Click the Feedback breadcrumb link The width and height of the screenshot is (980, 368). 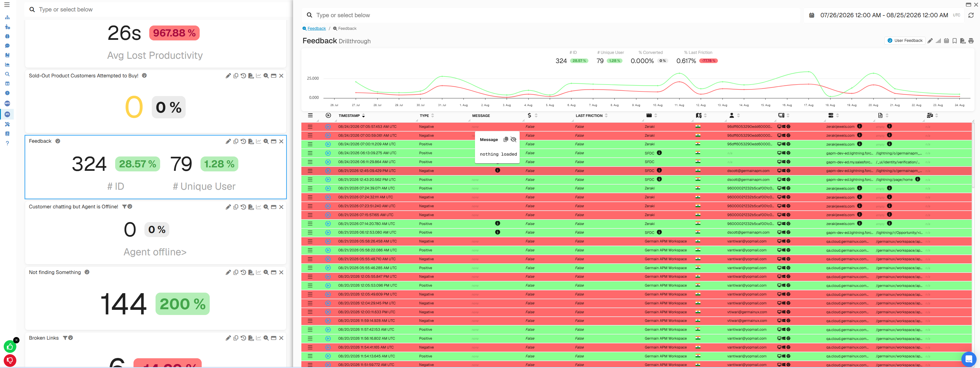tap(317, 29)
